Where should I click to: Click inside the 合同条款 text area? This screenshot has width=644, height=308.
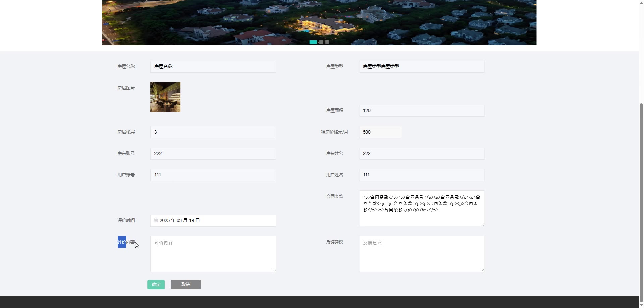[422, 208]
